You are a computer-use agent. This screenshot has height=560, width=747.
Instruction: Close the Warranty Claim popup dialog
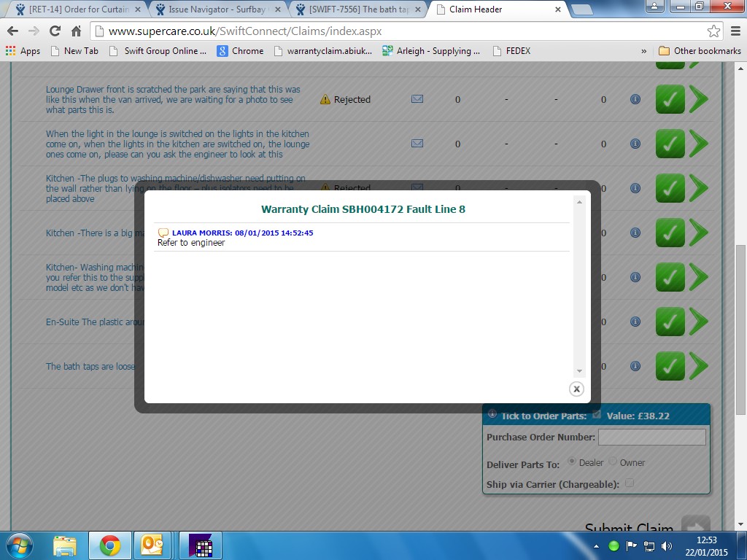pos(576,389)
